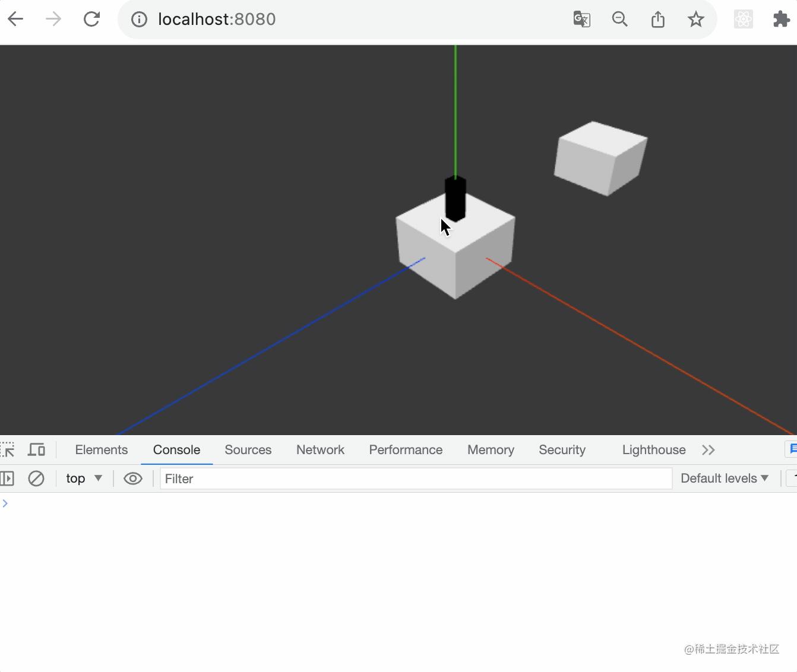
Task: Open the page translate feature
Action: [x=581, y=18]
